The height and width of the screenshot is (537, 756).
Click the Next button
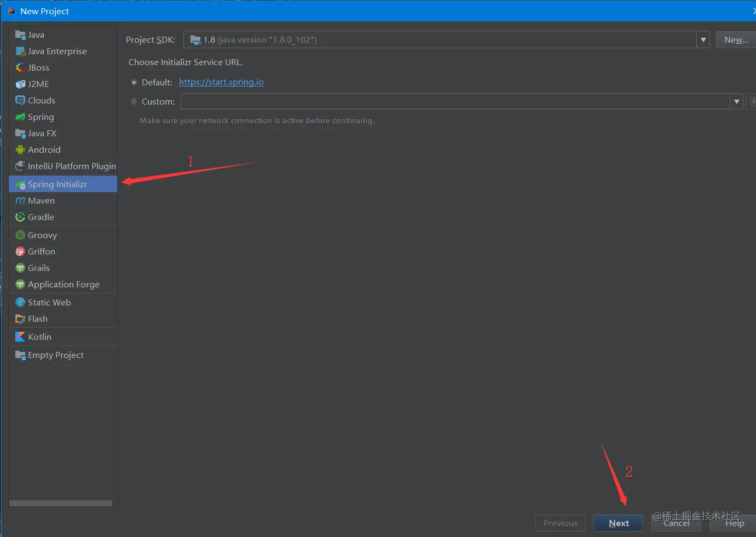[x=618, y=523]
